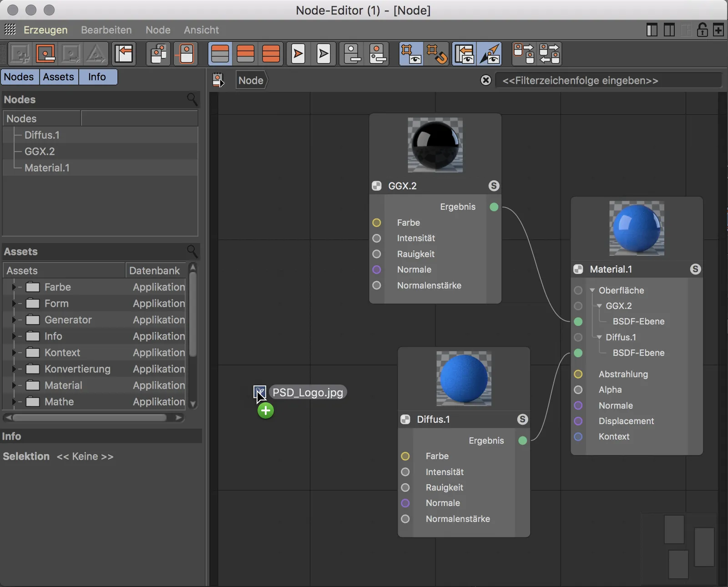Click the node path icon left of Node breadcrumb
This screenshot has height=587, width=728.
[218, 81]
